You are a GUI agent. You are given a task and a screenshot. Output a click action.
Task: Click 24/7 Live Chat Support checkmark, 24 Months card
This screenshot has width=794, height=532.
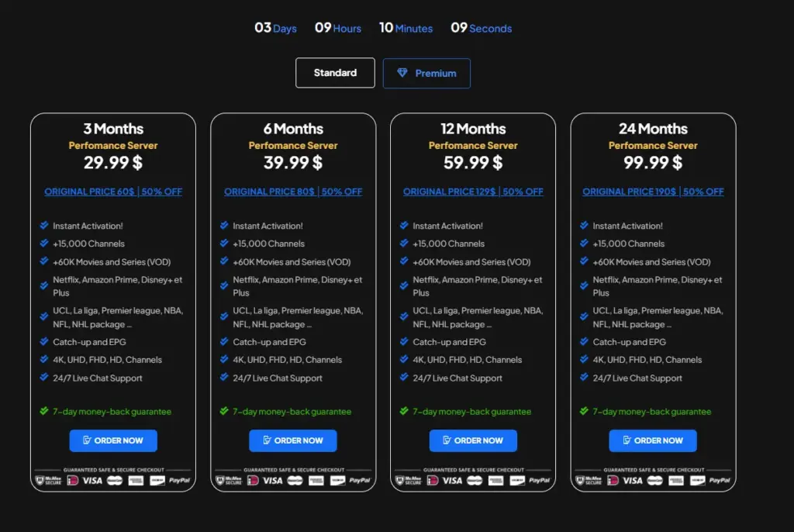click(584, 378)
